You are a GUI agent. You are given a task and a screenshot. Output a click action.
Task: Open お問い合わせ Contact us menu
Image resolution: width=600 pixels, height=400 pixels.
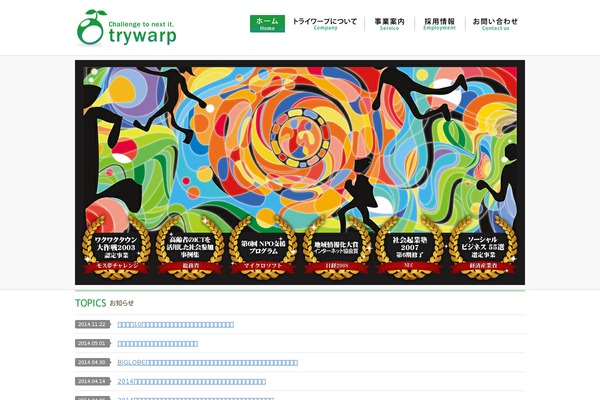point(495,24)
